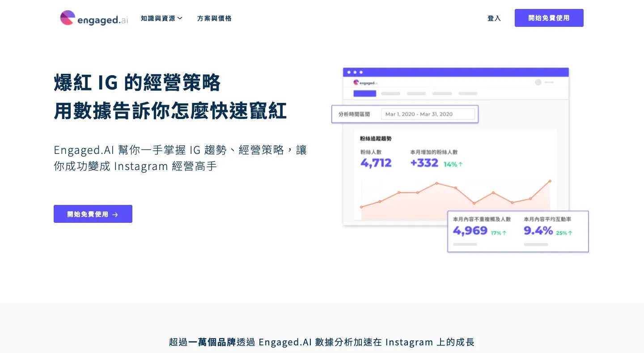Click the 9.4% average engagement rate
644x353 pixels.
[x=538, y=231]
